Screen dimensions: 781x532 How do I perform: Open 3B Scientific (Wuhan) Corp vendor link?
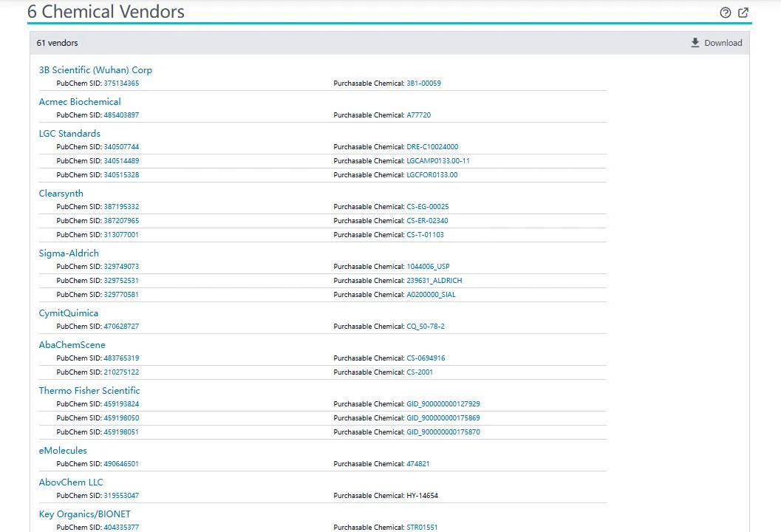tap(95, 69)
